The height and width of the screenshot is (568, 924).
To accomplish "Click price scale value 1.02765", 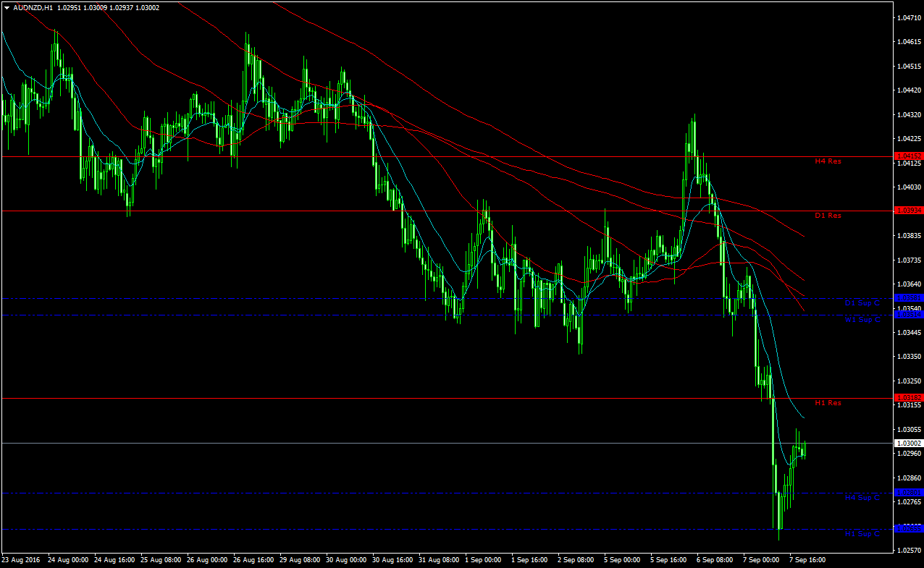I will (909, 502).
